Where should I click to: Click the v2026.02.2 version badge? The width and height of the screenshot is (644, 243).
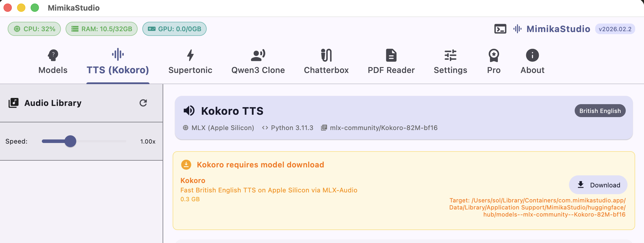tap(615, 29)
